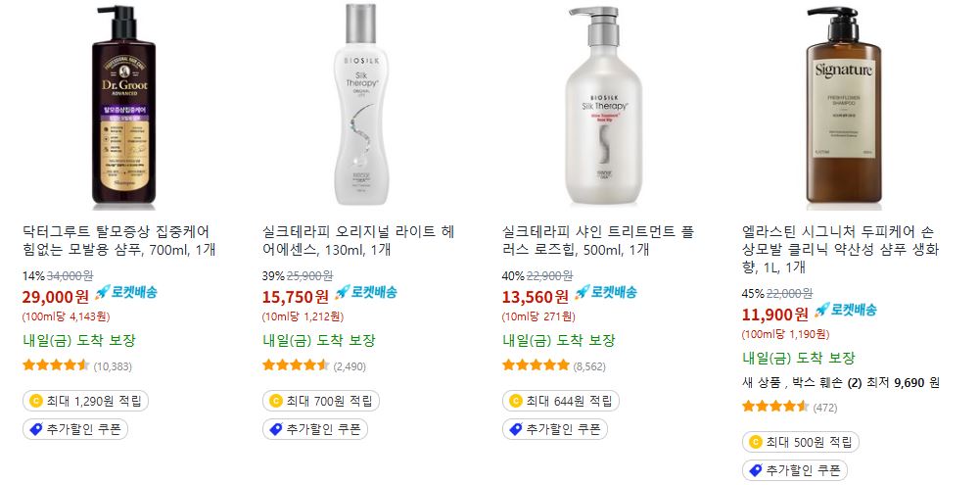Screen dimensions: 980x485
Task: Click the 추가할인 쿠폰 badge under 최대 700원 적립
Action: pos(315,429)
